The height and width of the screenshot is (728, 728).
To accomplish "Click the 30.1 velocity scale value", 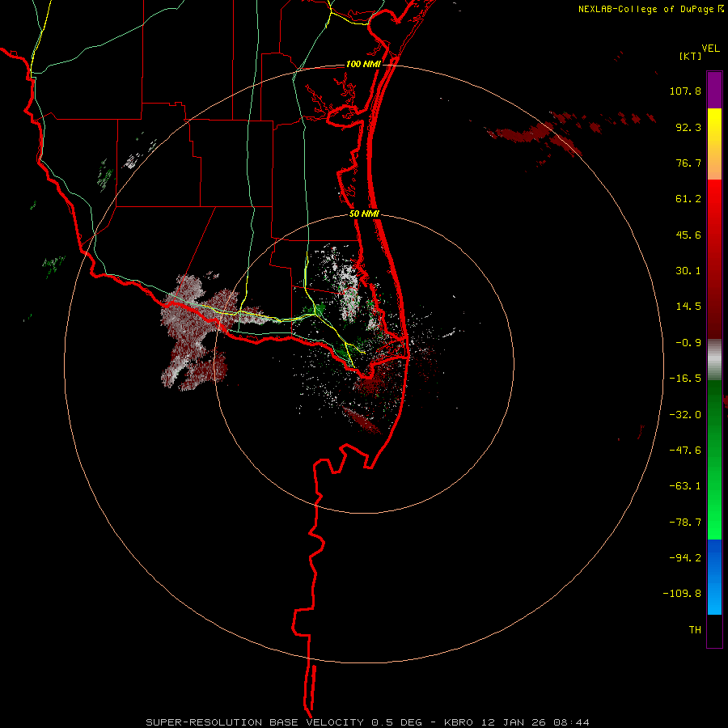I will point(688,271).
